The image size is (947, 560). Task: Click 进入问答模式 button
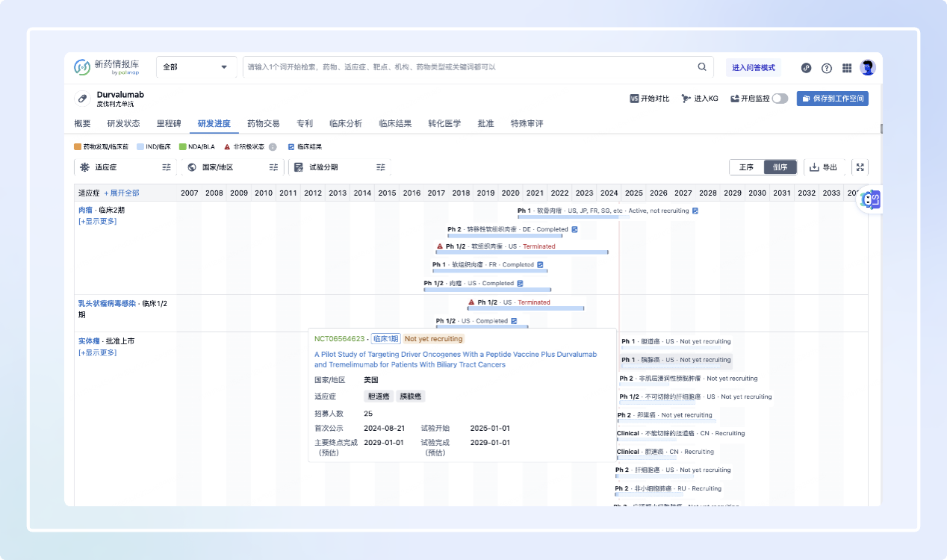754,67
